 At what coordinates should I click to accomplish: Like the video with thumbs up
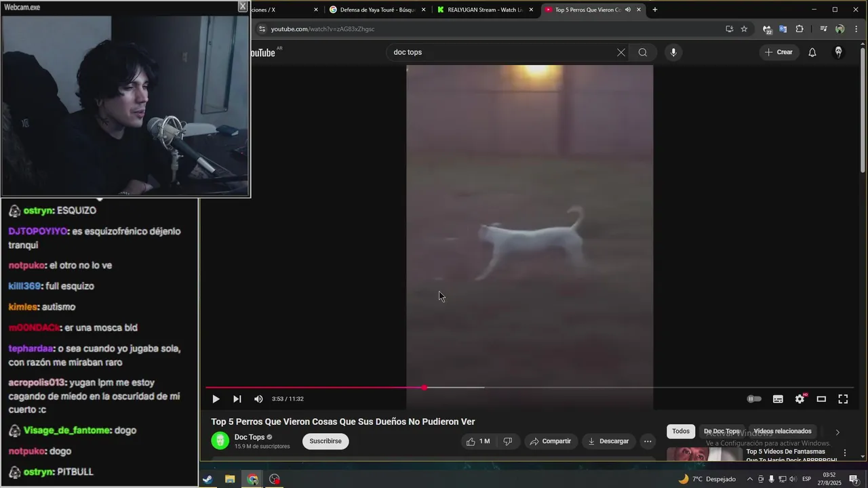pyautogui.click(x=478, y=441)
